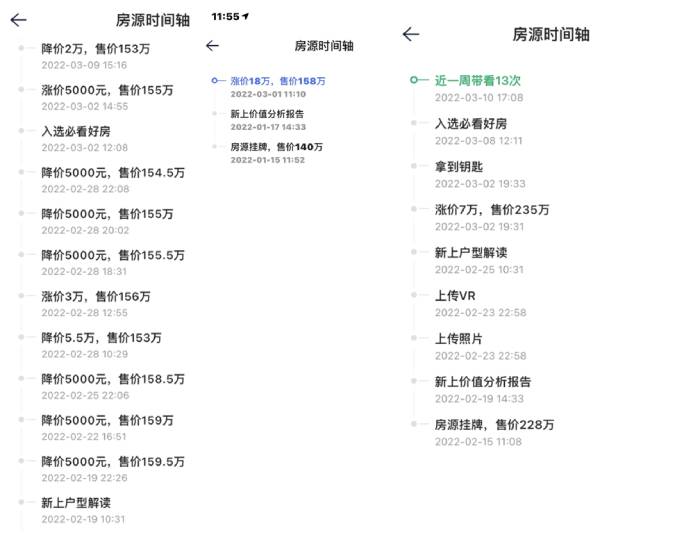This screenshot has width=700, height=560.
Task: Tap back arrow on timeline showing 近一周带看13次
Action: pyautogui.click(x=411, y=34)
